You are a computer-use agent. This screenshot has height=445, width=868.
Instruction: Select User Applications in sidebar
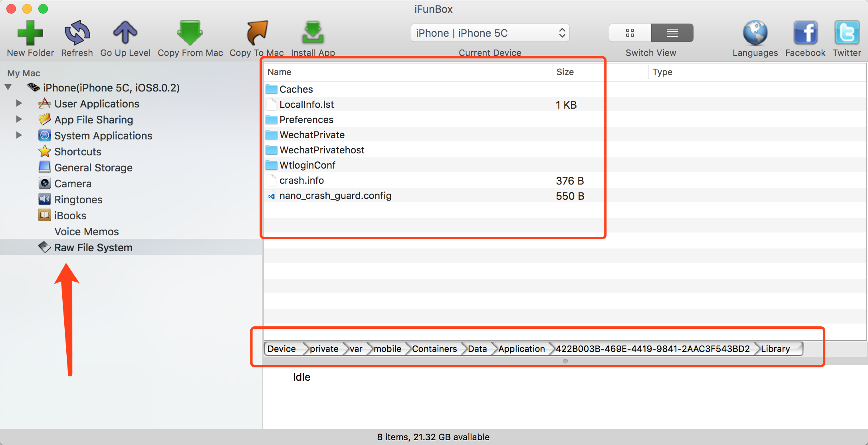(97, 104)
